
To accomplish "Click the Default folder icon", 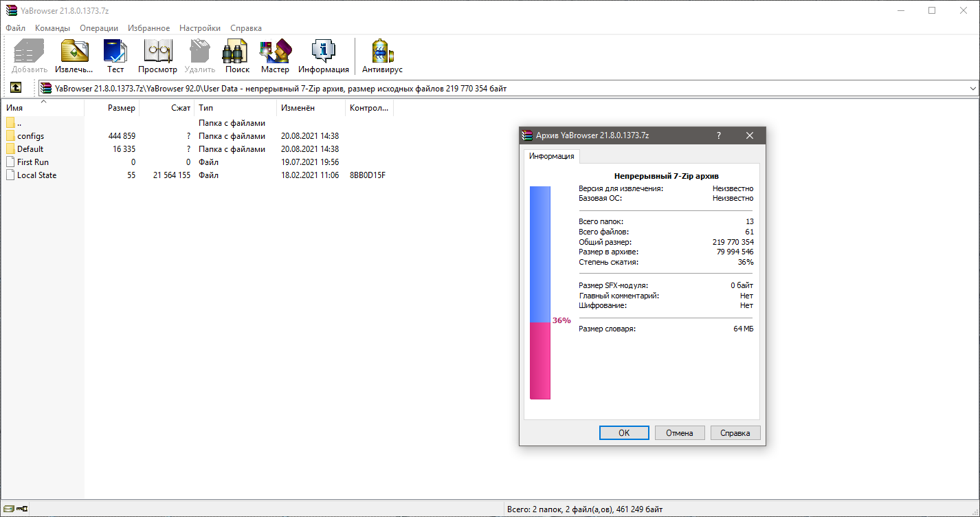I will [10, 149].
